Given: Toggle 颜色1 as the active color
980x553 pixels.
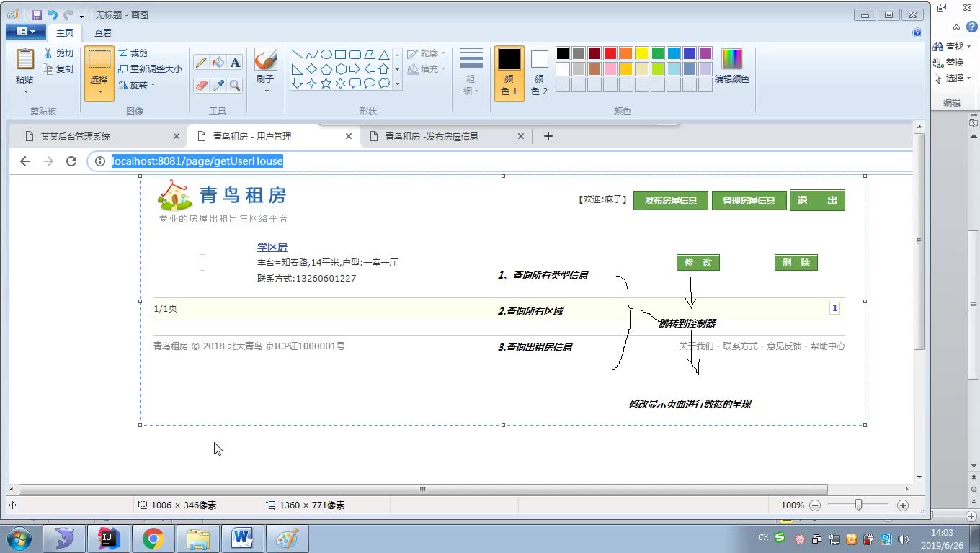Looking at the screenshot, I should 509,70.
